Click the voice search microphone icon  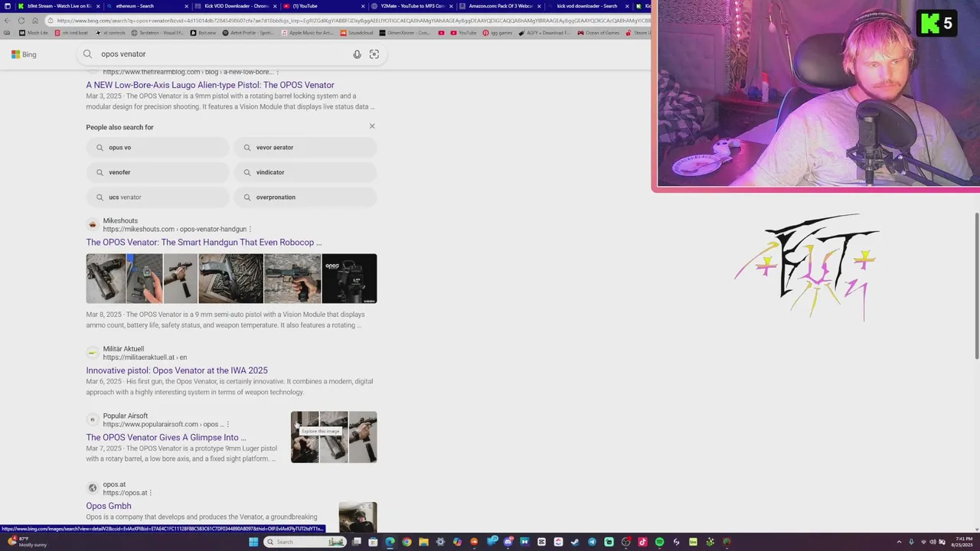357,54
